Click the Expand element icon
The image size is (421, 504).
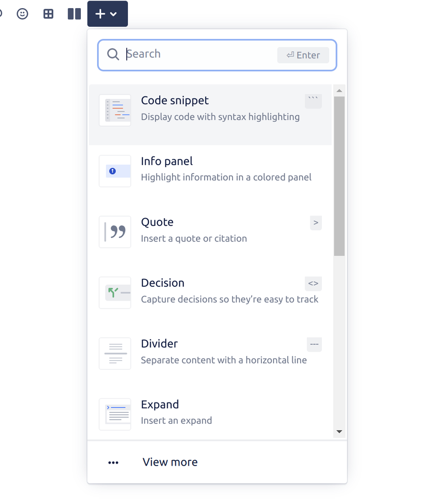click(x=115, y=414)
